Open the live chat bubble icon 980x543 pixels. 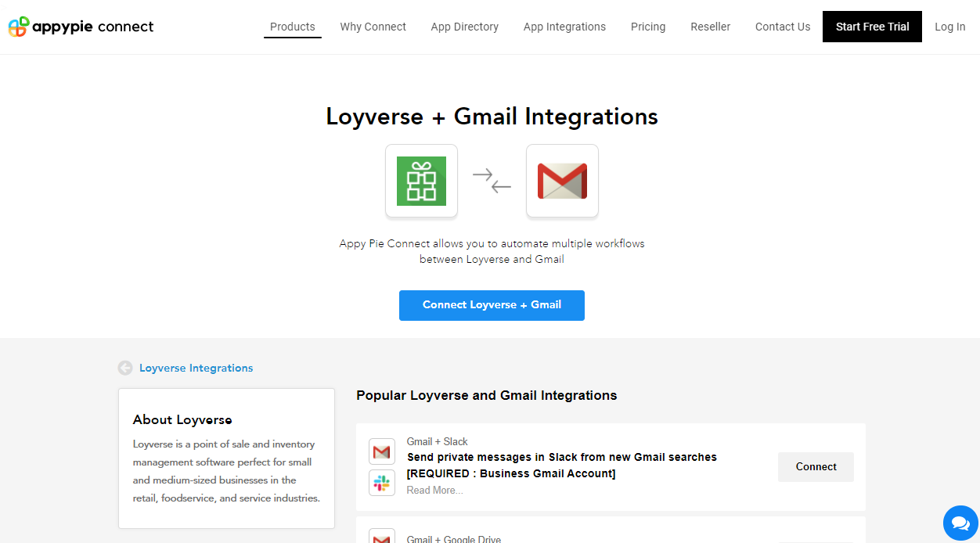tap(960, 523)
